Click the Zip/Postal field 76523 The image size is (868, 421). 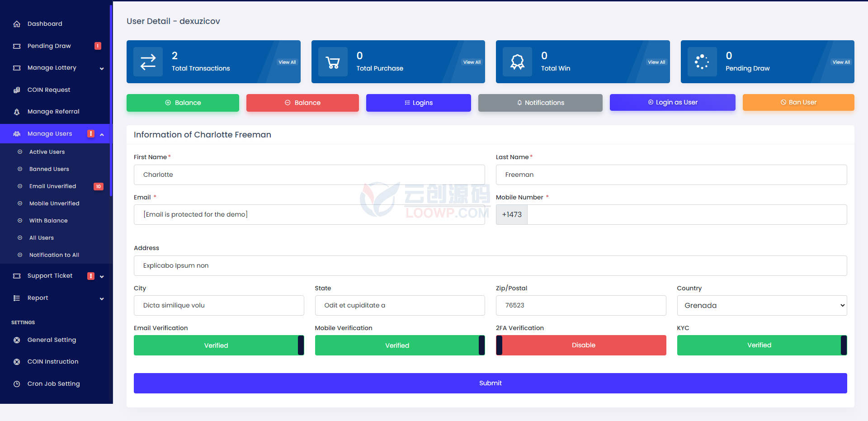(x=581, y=306)
